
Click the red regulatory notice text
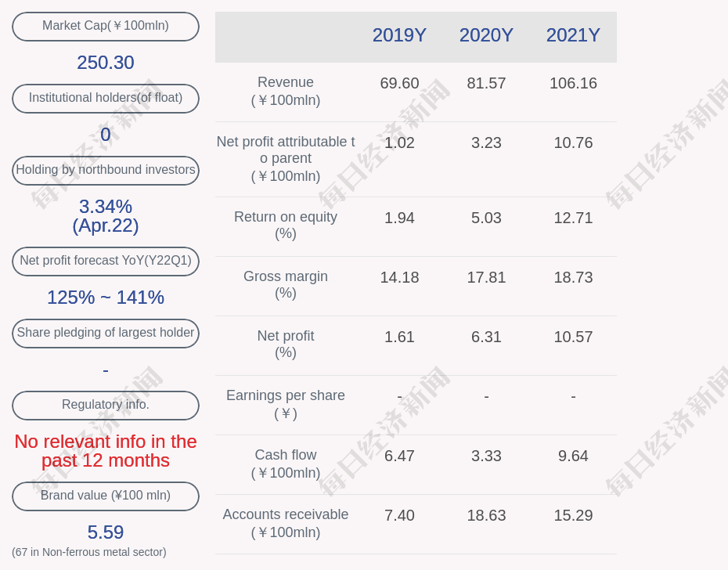point(105,451)
